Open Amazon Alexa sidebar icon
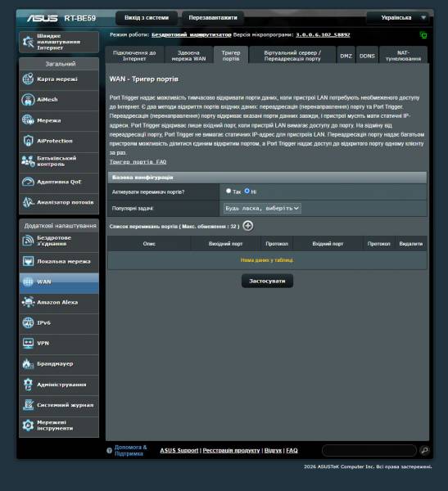This screenshot has width=448, height=491. tap(28, 302)
